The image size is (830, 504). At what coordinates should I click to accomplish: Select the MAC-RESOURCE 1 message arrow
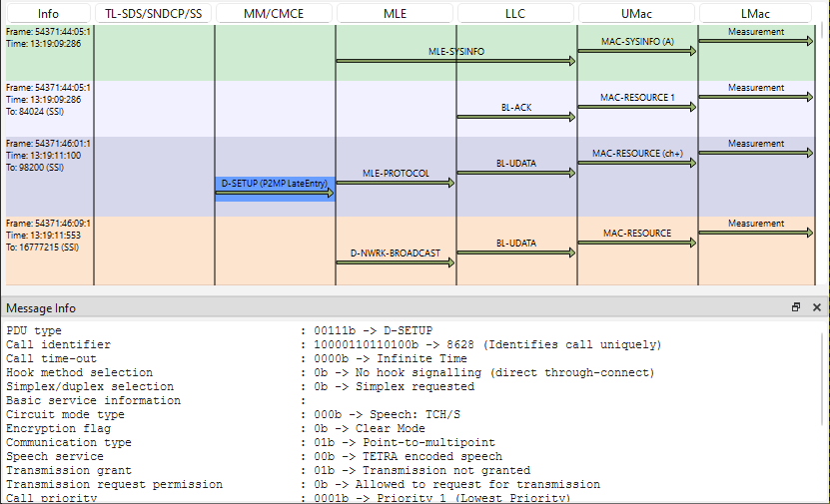(x=636, y=106)
